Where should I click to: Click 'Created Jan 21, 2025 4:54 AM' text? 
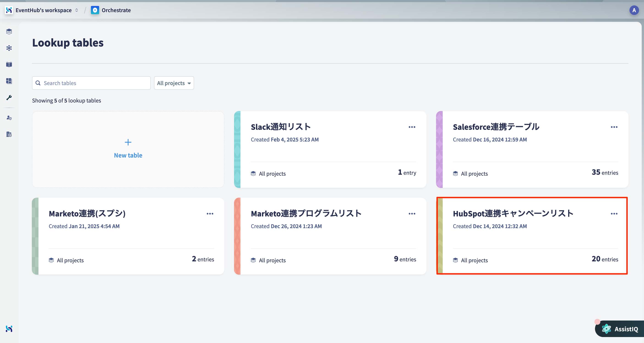[x=84, y=226]
